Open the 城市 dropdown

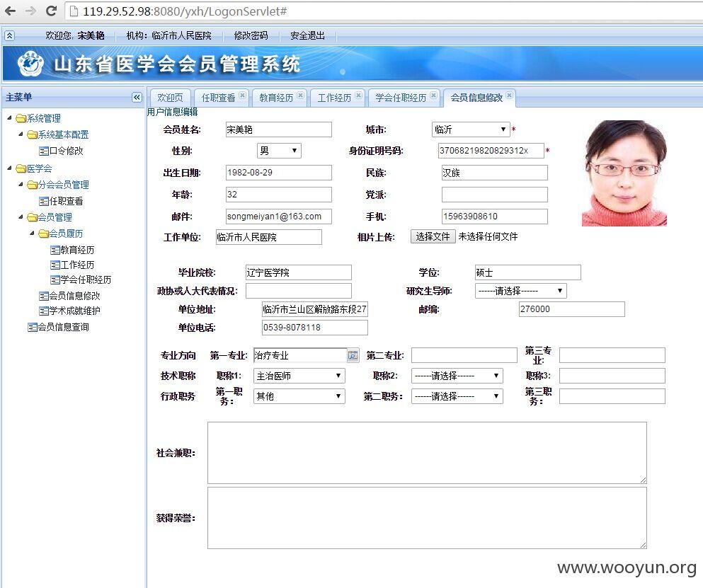[471, 129]
